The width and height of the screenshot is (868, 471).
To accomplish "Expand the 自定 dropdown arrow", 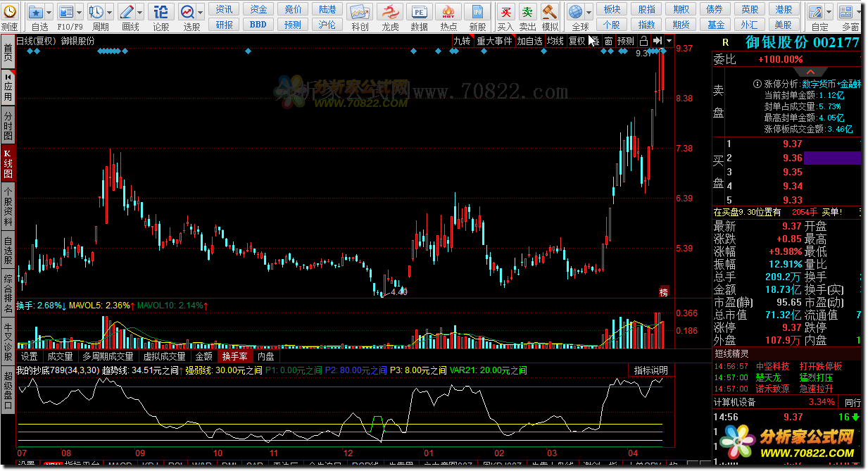I will (829, 12).
